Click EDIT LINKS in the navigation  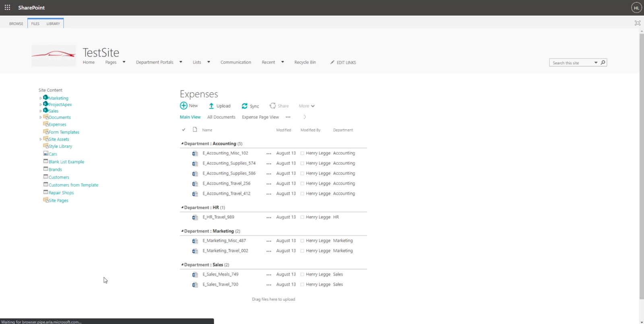343,62
